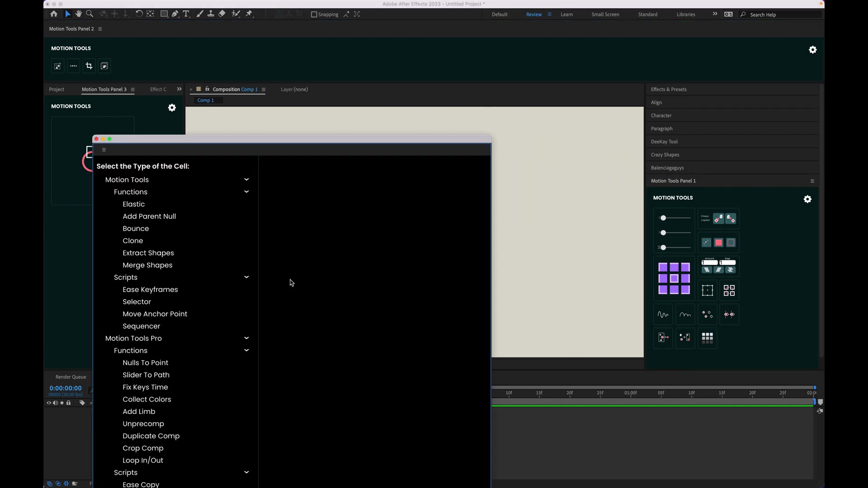Select the Clone Stamp tool
Viewport: 868px width, 488px height.
[x=211, y=14]
